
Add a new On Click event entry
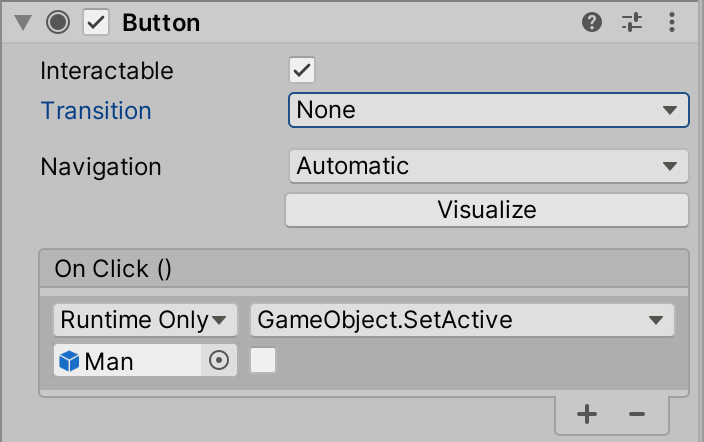coord(587,414)
